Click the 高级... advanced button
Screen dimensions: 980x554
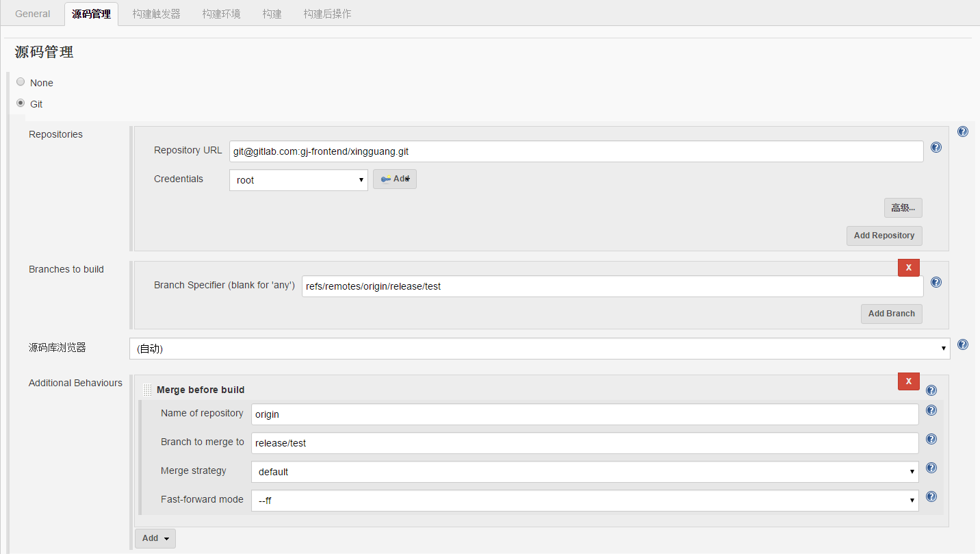(x=903, y=208)
